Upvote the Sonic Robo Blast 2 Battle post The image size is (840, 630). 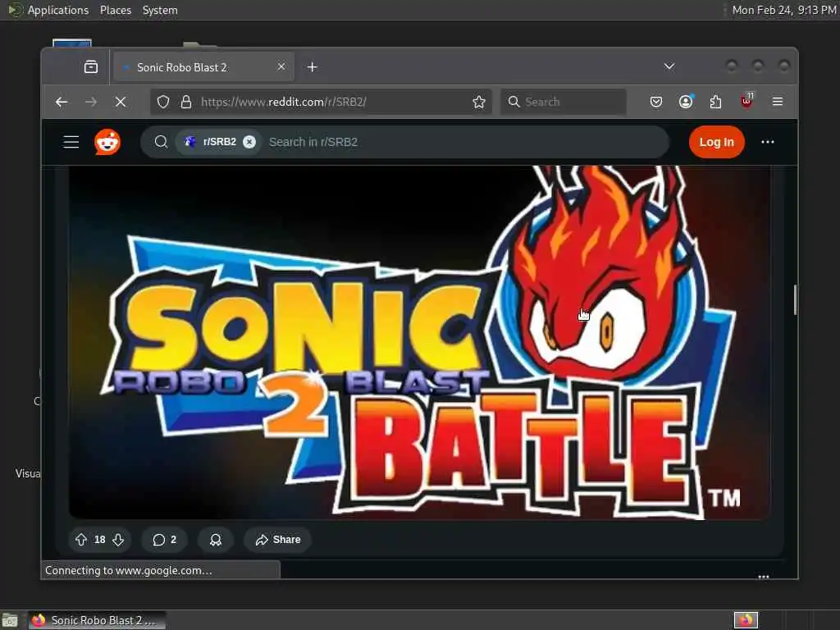81,540
